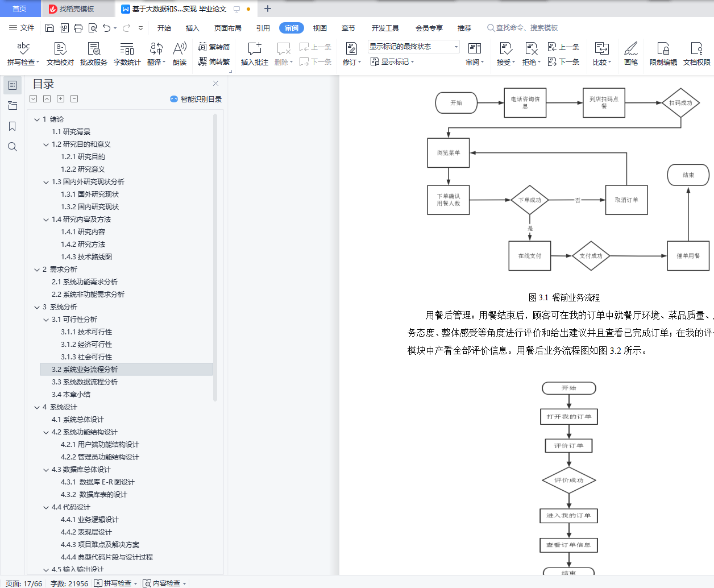
Task: Open the spell check (拼写检查) tool
Action: (23, 54)
